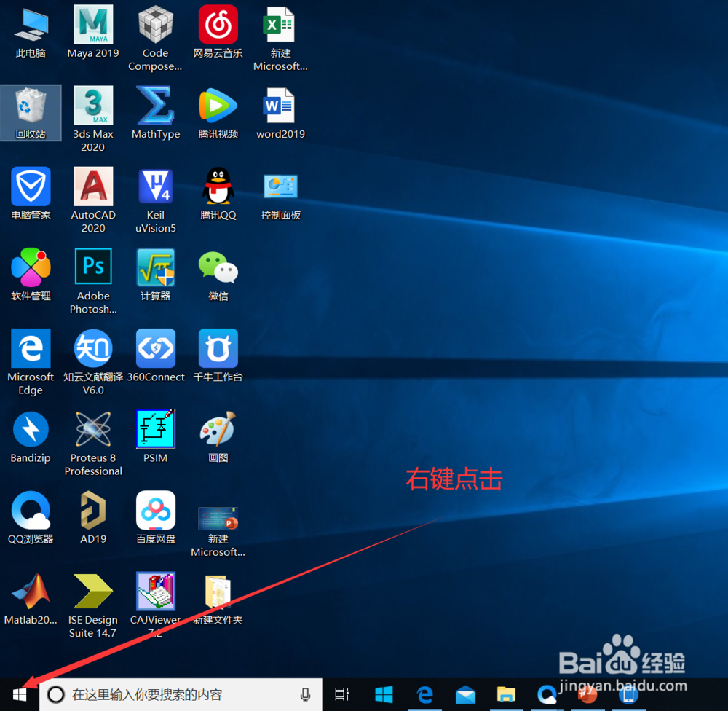Switch to PowerPoint in the taskbar
Screen dimensions: 728x711
[x=587, y=695]
